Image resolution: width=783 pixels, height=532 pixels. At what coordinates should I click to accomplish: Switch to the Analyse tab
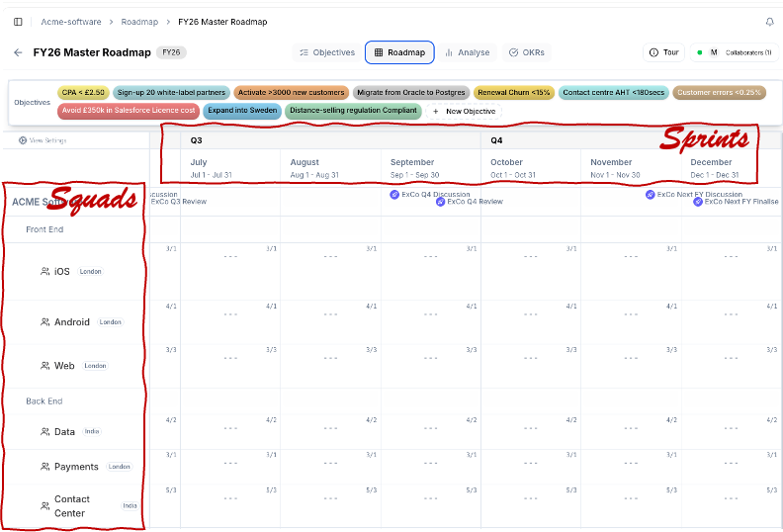tap(467, 52)
